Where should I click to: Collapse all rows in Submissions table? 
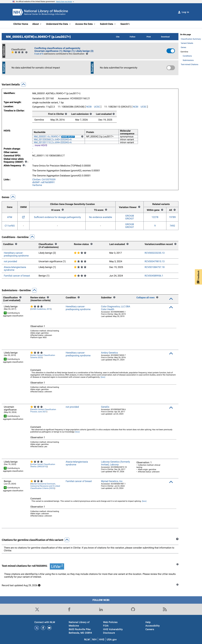coord(145,297)
